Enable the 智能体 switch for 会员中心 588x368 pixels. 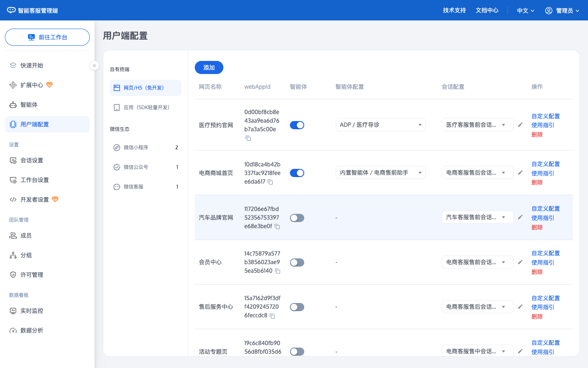(297, 263)
